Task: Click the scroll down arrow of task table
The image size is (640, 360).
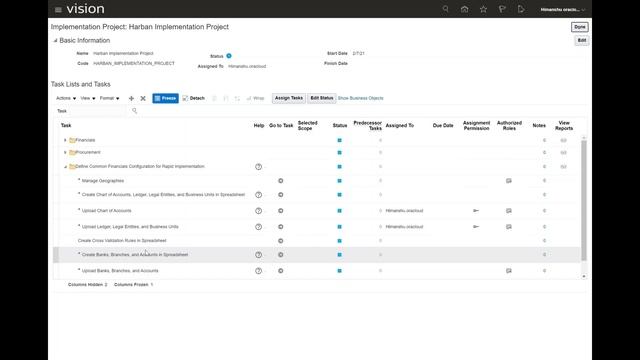Action: click(x=584, y=276)
